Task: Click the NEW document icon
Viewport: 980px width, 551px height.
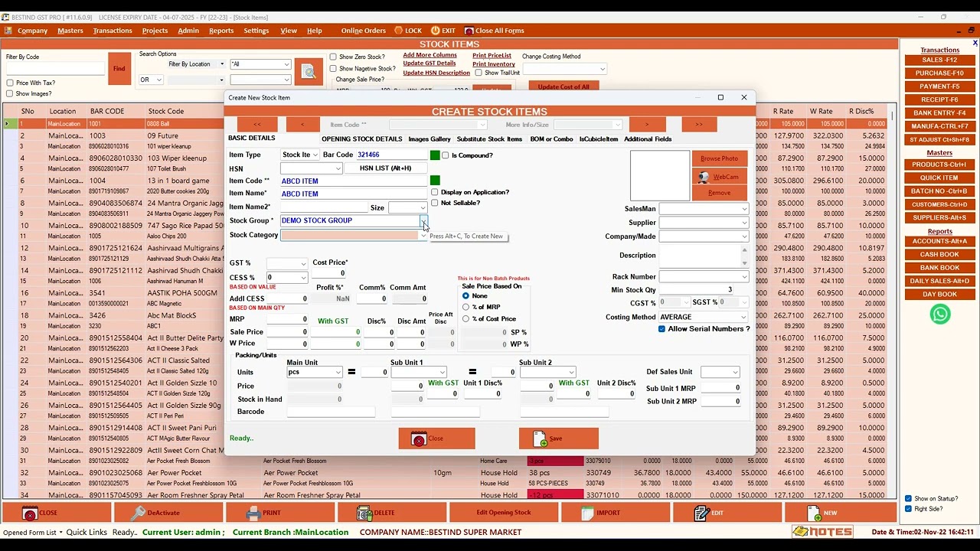Action: tap(814, 513)
